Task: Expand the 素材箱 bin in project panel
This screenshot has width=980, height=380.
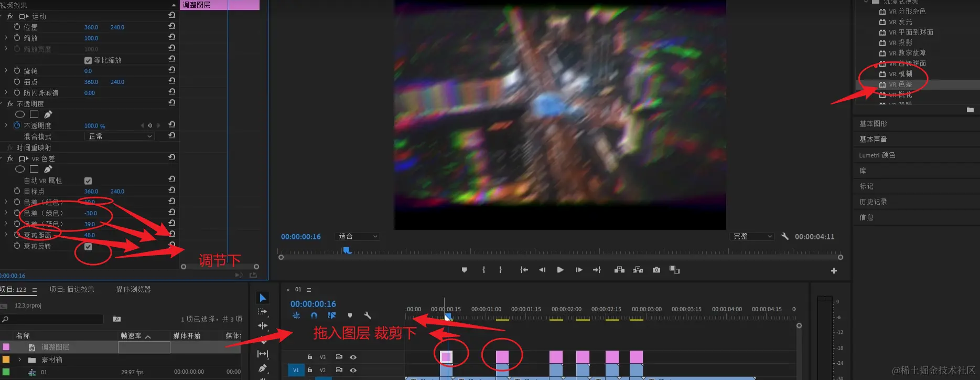Action: [x=20, y=360]
